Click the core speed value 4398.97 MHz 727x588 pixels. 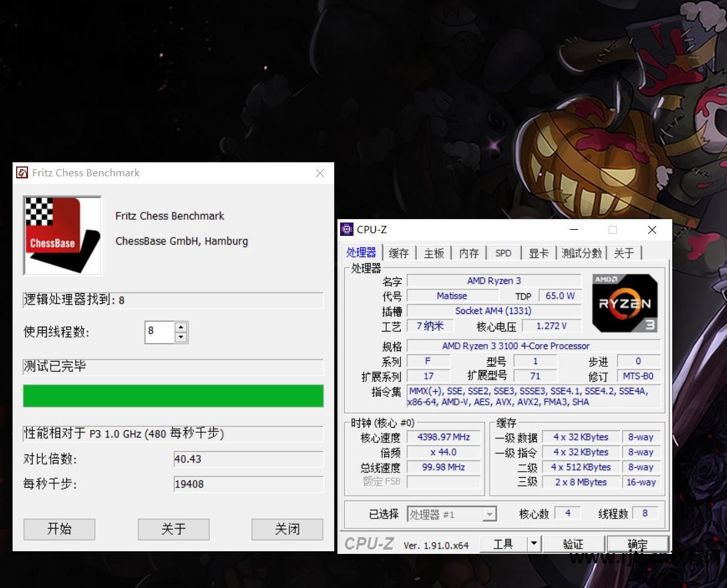(443, 437)
